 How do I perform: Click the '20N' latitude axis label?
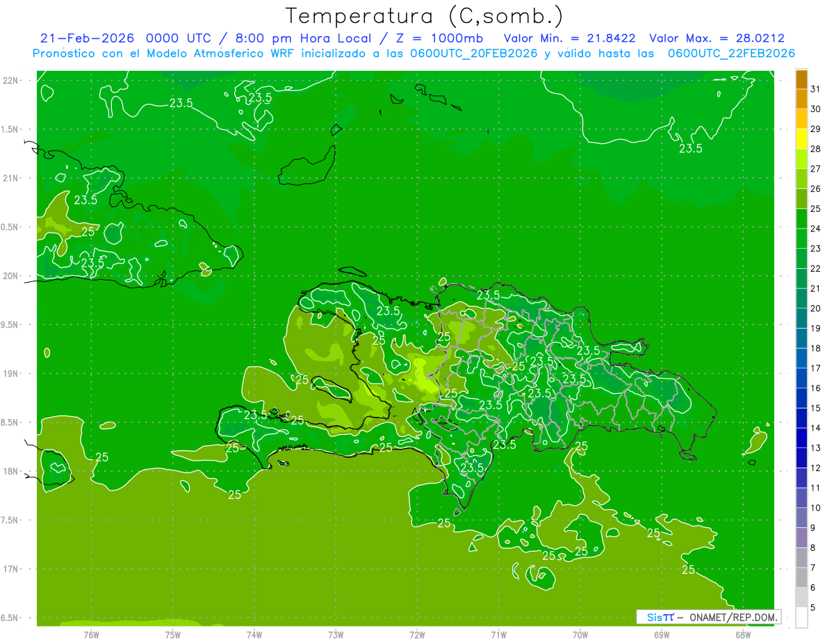coord(11,276)
